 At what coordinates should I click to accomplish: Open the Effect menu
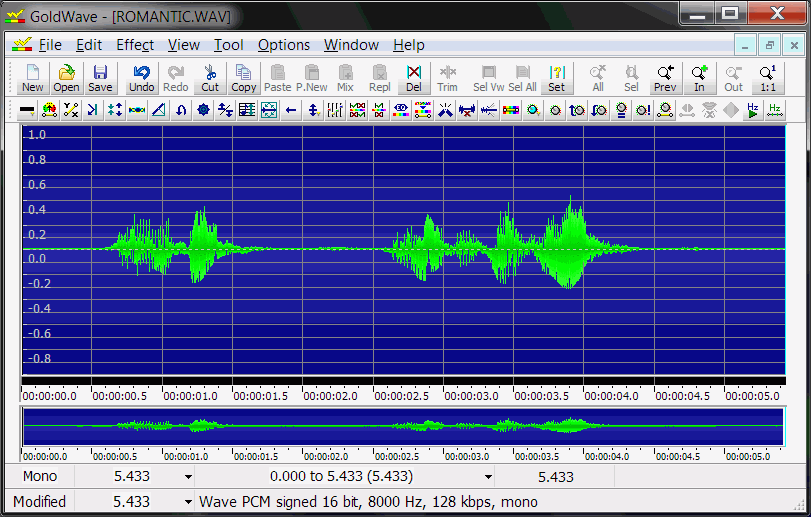click(x=135, y=45)
